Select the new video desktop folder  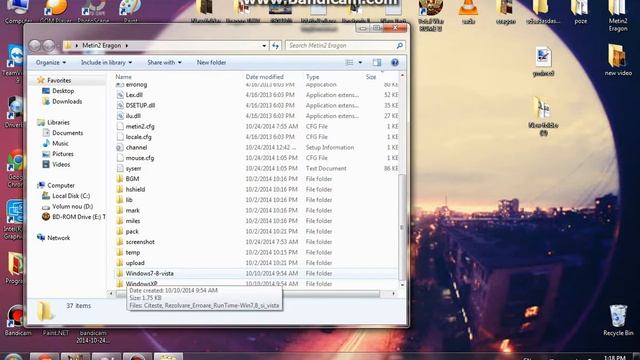point(618,60)
